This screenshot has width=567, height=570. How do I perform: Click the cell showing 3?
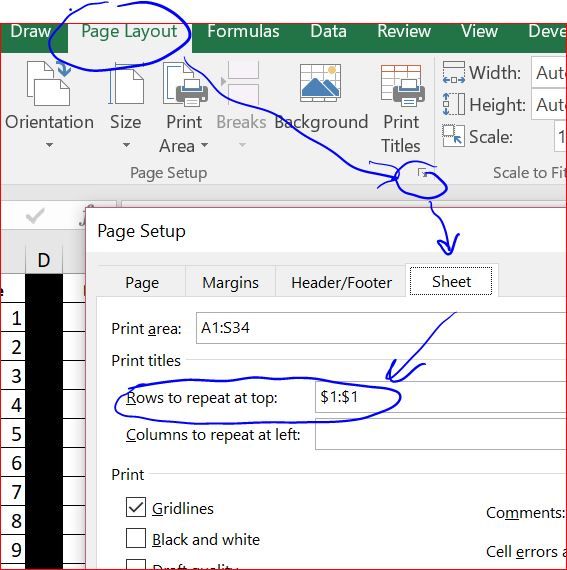[x=13, y=376]
